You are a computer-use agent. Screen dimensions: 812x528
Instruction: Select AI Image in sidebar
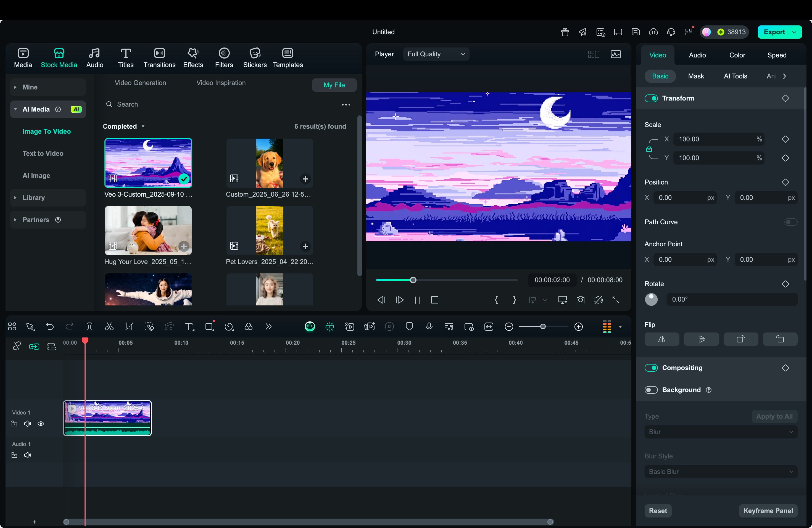(x=36, y=176)
